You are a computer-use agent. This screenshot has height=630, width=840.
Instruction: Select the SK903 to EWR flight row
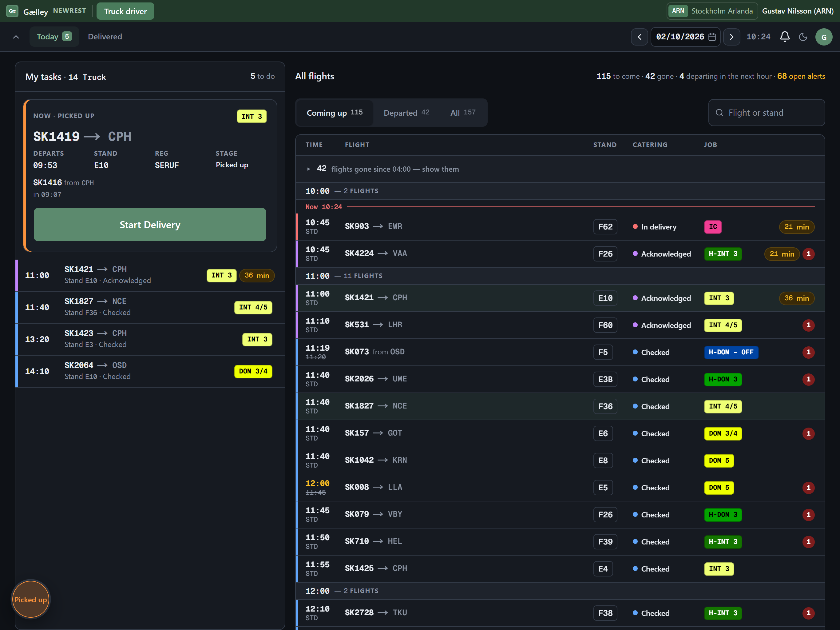(x=560, y=227)
